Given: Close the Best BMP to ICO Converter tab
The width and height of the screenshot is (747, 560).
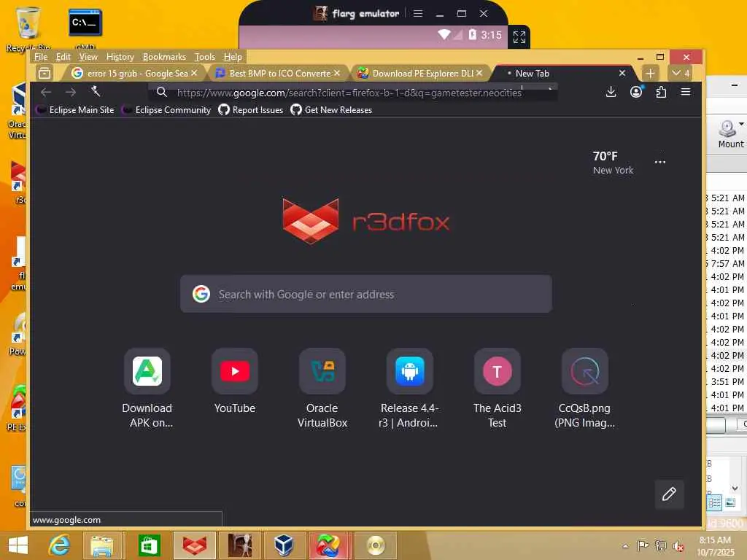Looking at the screenshot, I should pyautogui.click(x=337, y=73).
